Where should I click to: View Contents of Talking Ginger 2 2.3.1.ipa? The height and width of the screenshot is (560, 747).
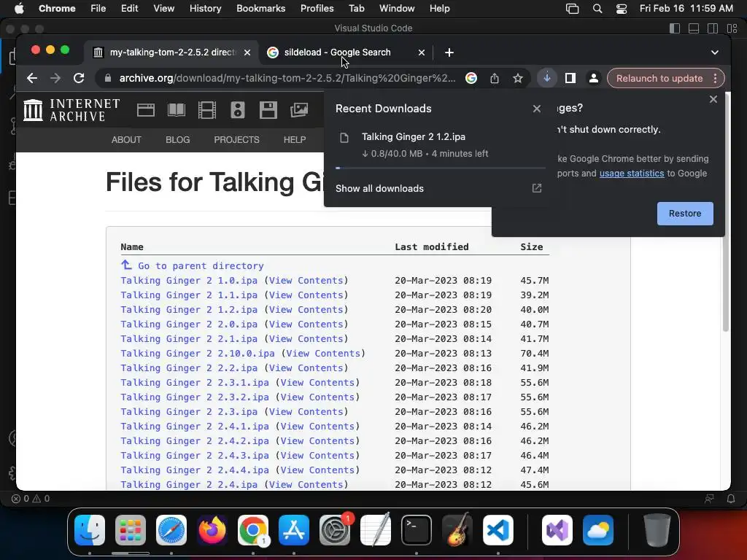[317, 382]
